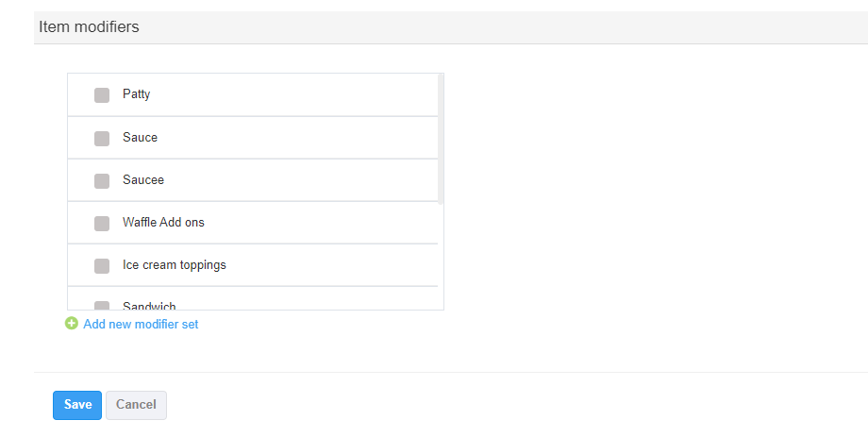
Task: Click the green plus icon
Action: coord(72,324)
